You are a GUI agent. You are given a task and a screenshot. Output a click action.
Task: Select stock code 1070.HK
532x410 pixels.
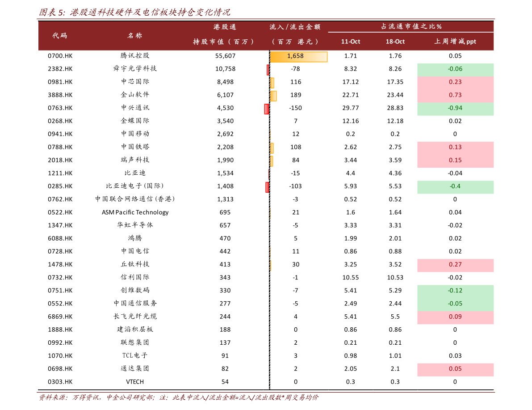click(60, 355)
